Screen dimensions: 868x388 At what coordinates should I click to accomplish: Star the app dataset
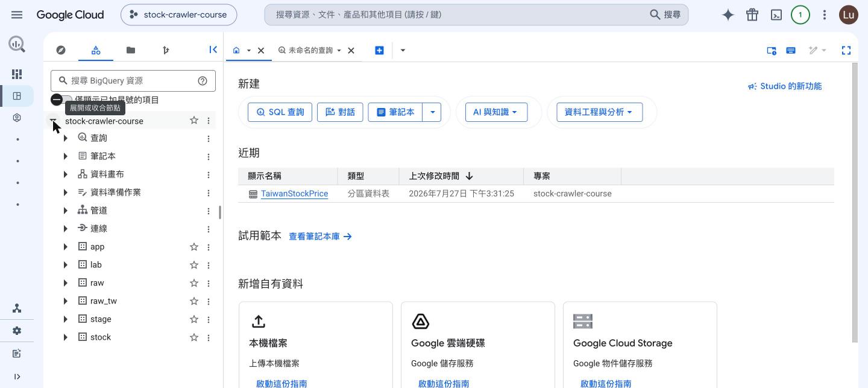(x=194, y=247)
